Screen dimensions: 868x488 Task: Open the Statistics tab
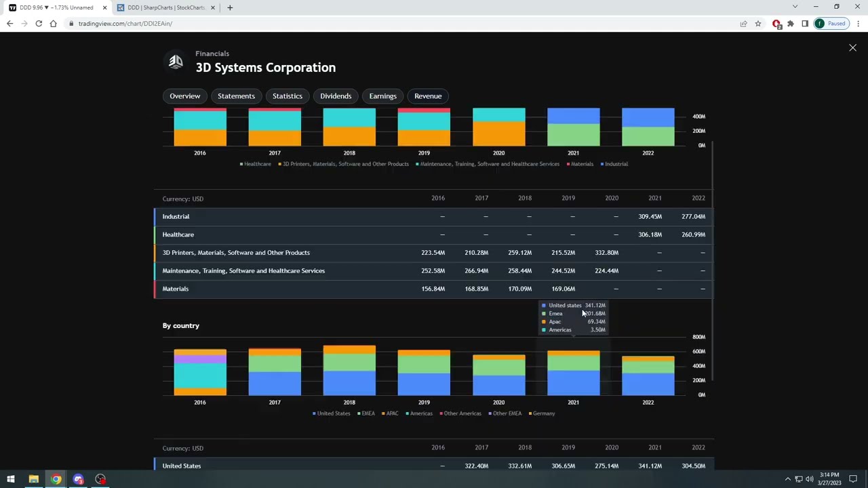pos(288,96)
